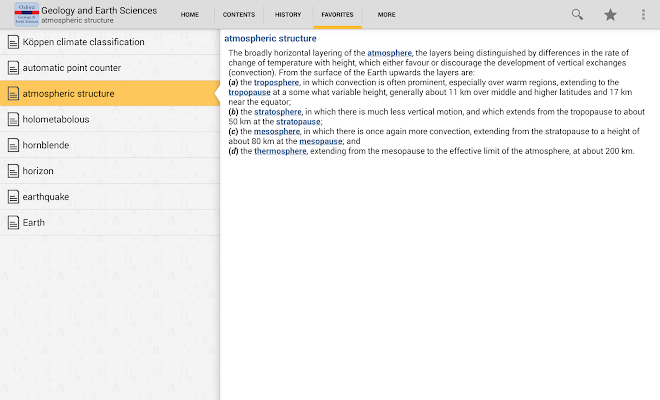Follow the tropopause hyperlink

coord(250,92)
